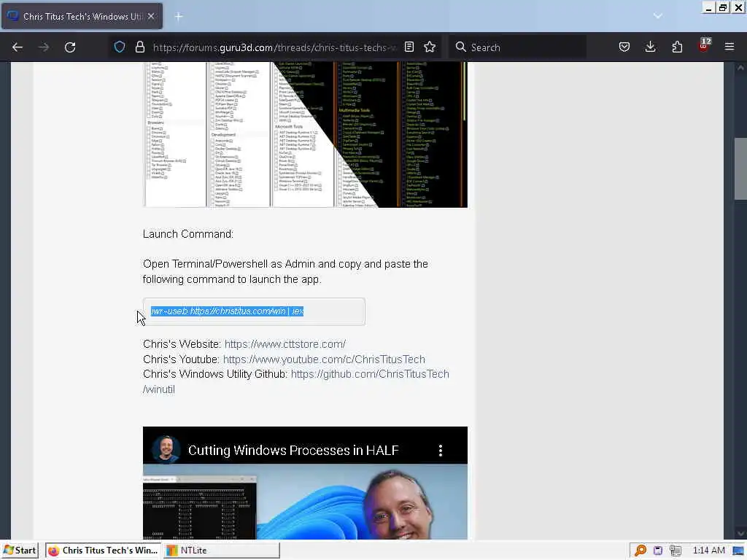This screenshot has height=560, width=747.
Task: Click the guru3d URL address bar
Action: 274,47
